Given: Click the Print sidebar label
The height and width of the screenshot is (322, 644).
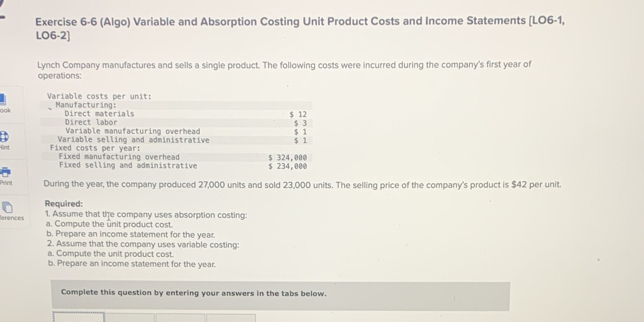Looking at the screenshot, I should point(6,183).
